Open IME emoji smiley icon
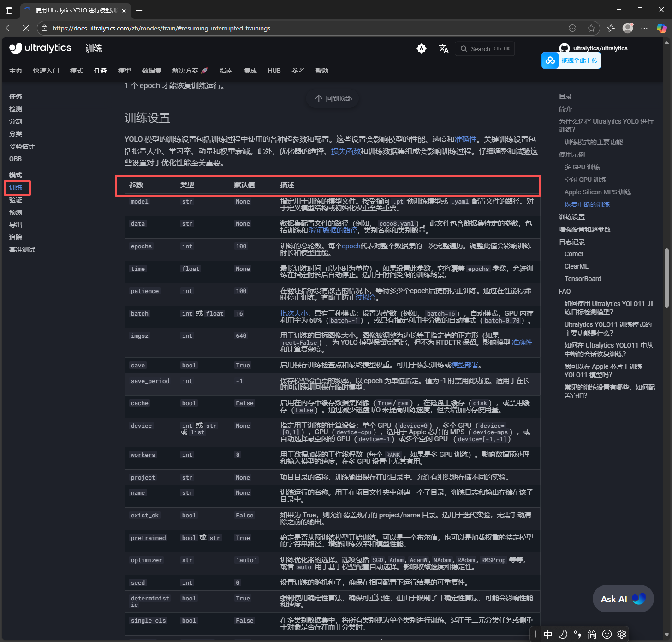Image resolution: width=672 pixels, height=642 pixels. (x=607, y=635)
